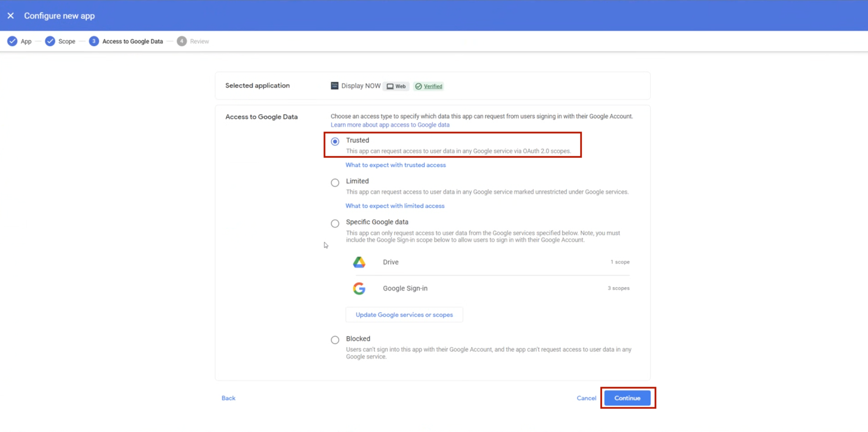Click the Google Sign-in service label

pos(405,288)
